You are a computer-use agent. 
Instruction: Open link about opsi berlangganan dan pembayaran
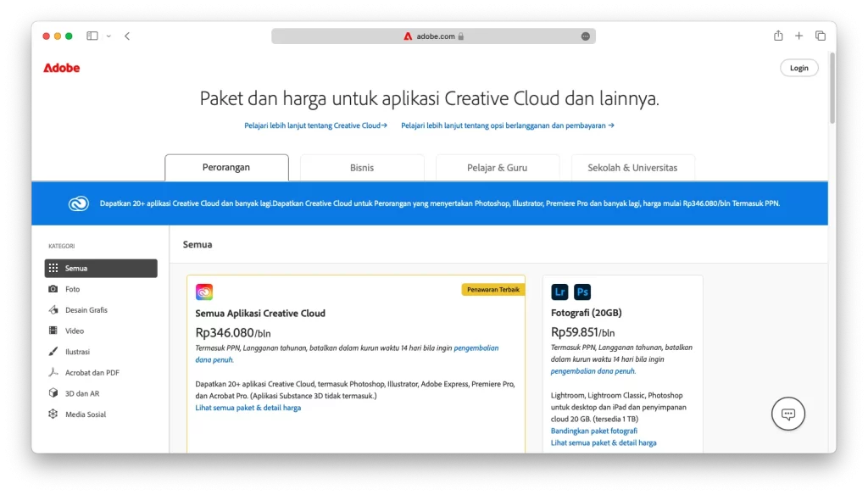point(508,125)
